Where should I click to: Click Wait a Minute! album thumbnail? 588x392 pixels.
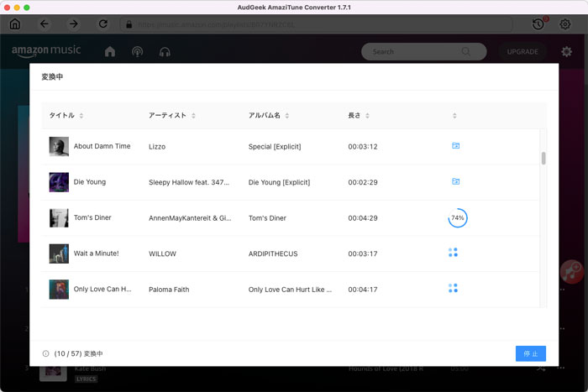click(59, 253)
